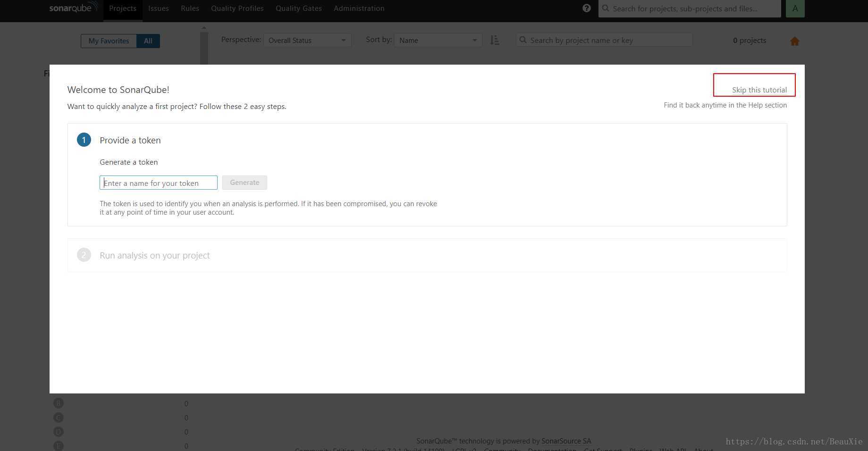Click the Provide a token step heading
This screenshot has height=451, width=868.
pos(130,140)
